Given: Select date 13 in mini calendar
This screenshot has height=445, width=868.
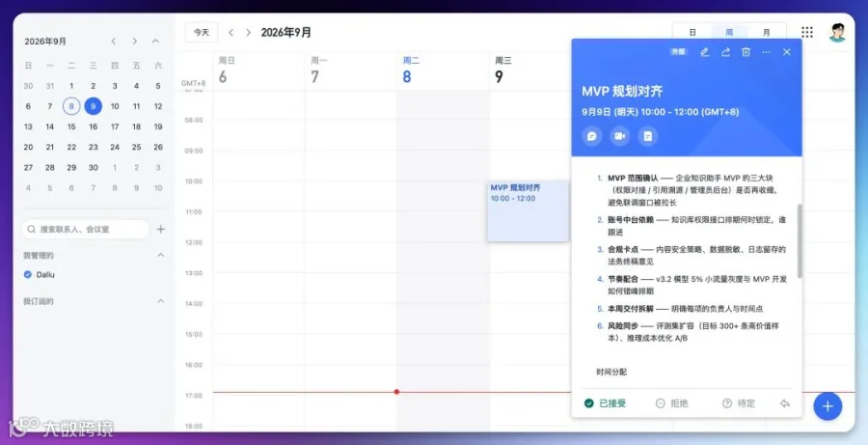Looking at the screenshot, I should tap(28, 126).
